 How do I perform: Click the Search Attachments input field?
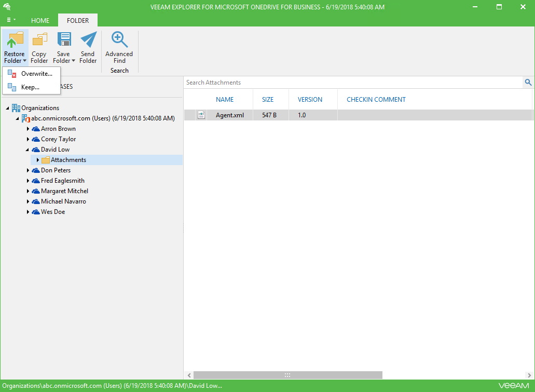coord(353,82)
